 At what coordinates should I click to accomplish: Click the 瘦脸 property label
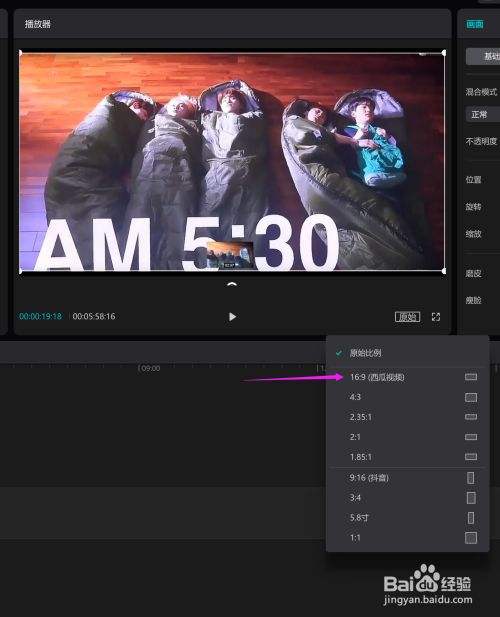tap(474, 301)
